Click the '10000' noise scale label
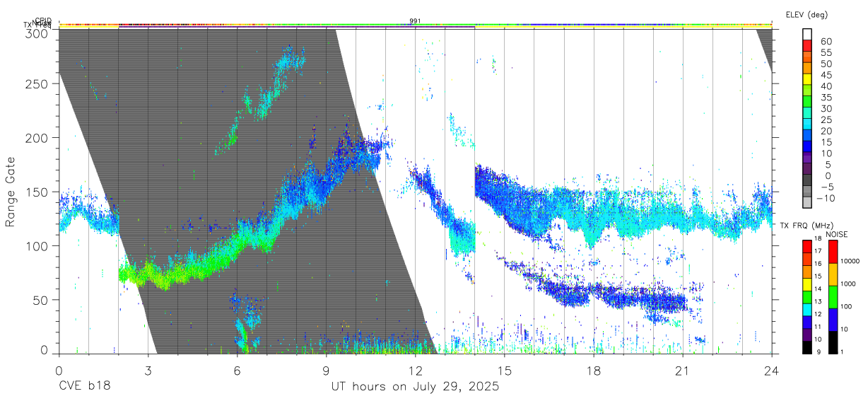 850,262
